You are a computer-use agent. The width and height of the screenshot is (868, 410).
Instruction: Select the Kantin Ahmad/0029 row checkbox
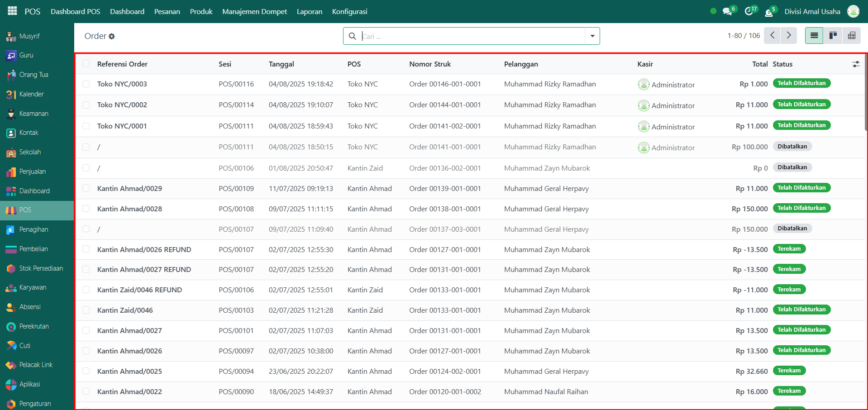(x=86, y=188)
